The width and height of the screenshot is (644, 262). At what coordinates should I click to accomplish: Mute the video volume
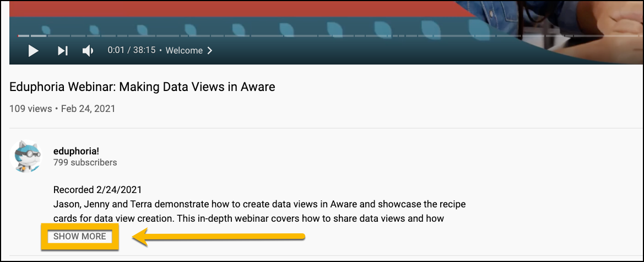[88, 51]
